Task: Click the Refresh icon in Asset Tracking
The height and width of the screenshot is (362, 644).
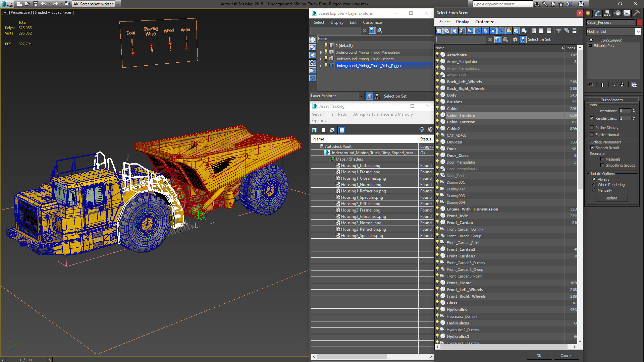Action: [314, 130]
